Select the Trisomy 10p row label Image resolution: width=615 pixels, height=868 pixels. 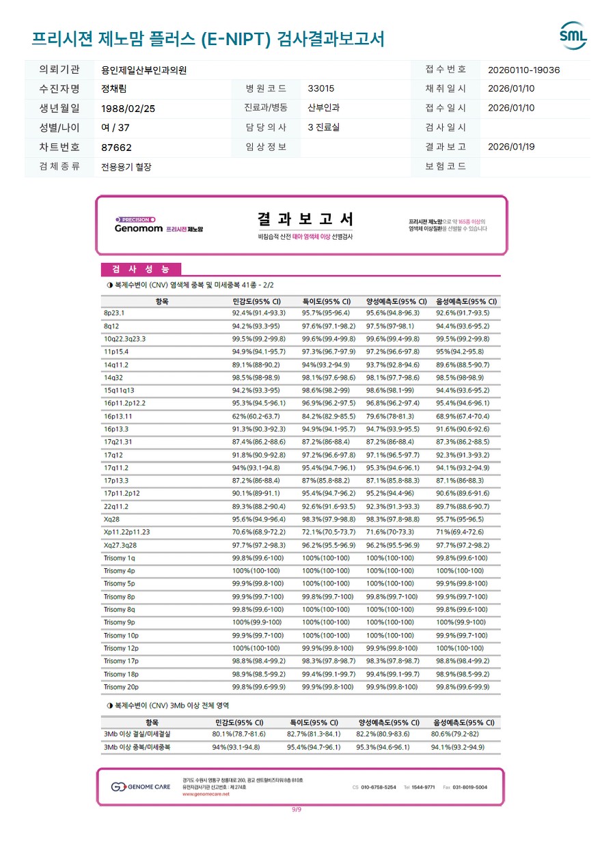click(x=121, y=635)
